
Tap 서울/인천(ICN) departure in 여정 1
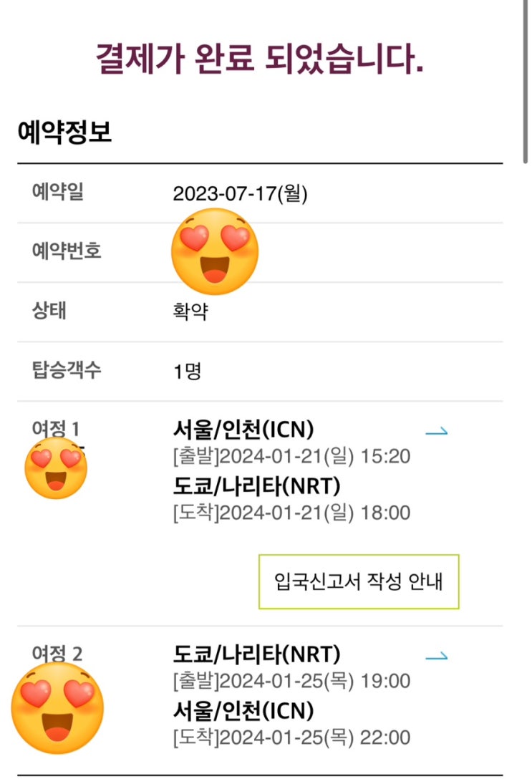click(x=243, y=430)
